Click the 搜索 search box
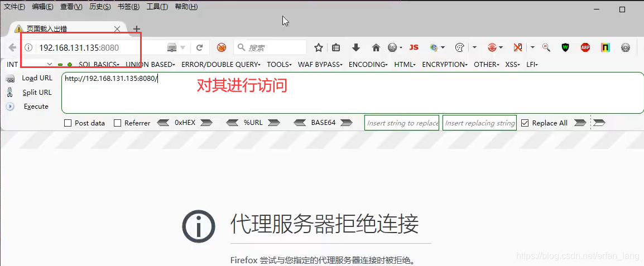This screenshot has width=644, height=266. coord(270,47)
